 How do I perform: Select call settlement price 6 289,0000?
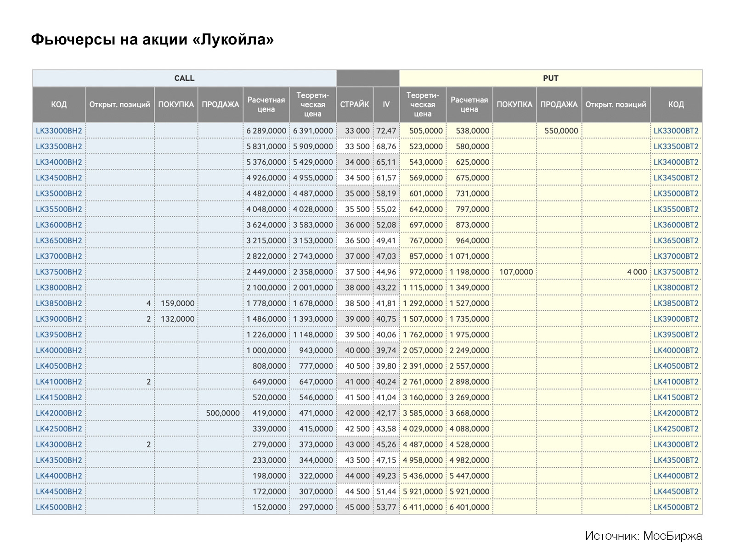tap(266, 131)
